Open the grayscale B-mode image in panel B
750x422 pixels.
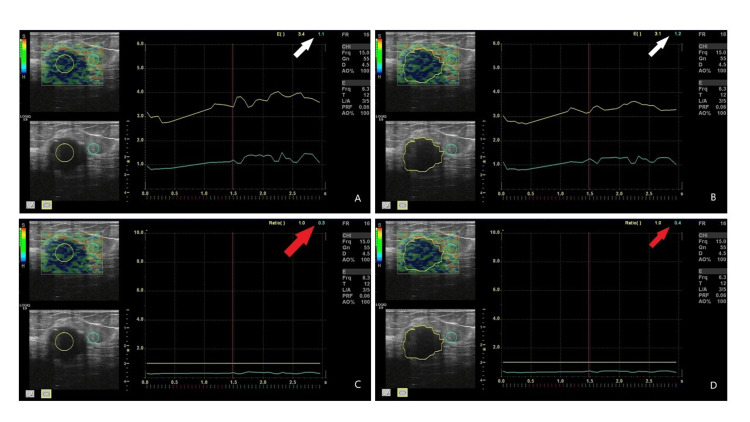click(x=430, y=160)
